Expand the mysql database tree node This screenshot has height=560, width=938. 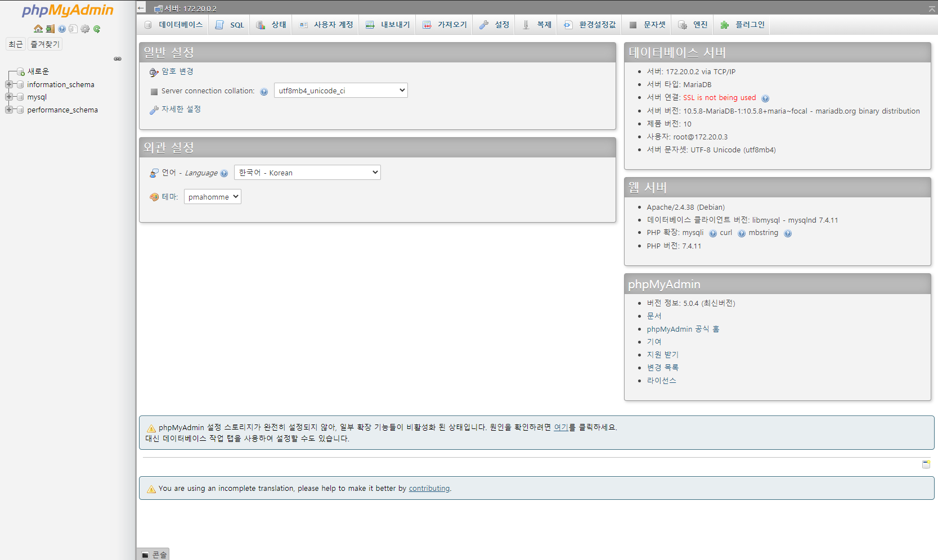coord(8,97)
